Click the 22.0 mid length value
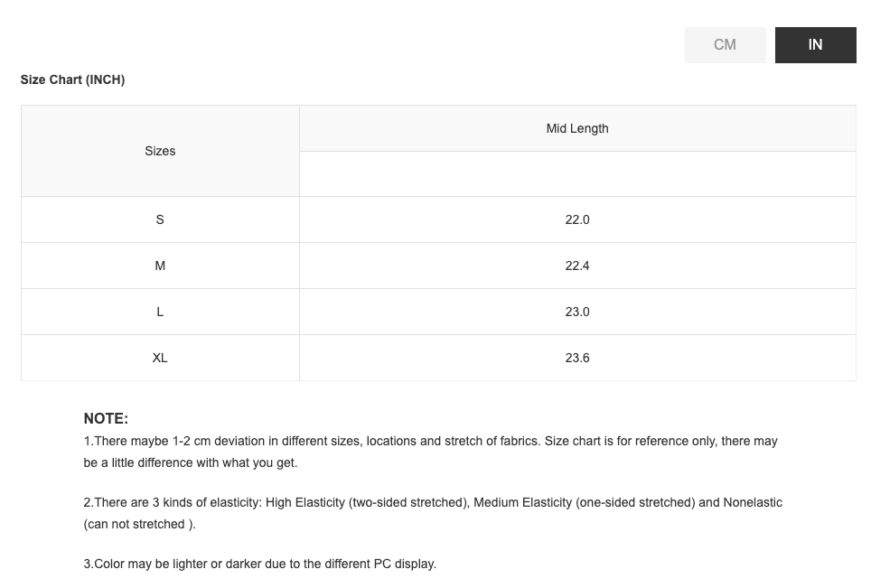The height and width of the screenshot is (588, 871). pyautogui.click(x=577, y=219)
